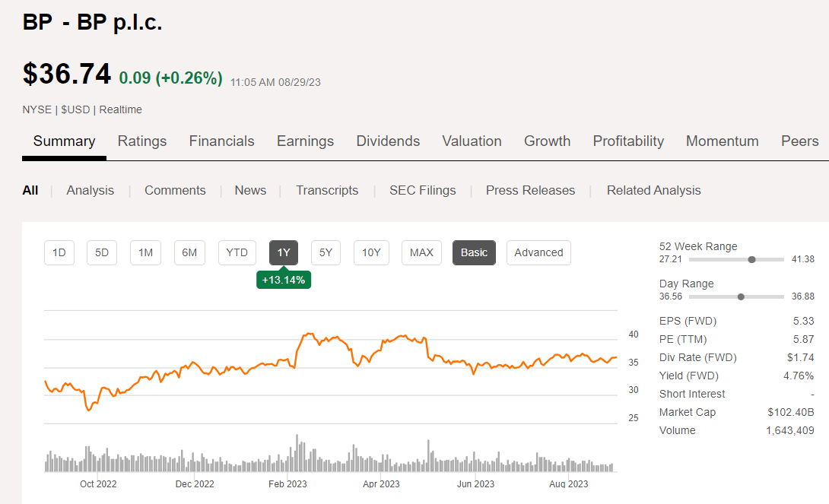Open the Financials tab
This screenshot has width=829, height=504.
pos(221,141)
